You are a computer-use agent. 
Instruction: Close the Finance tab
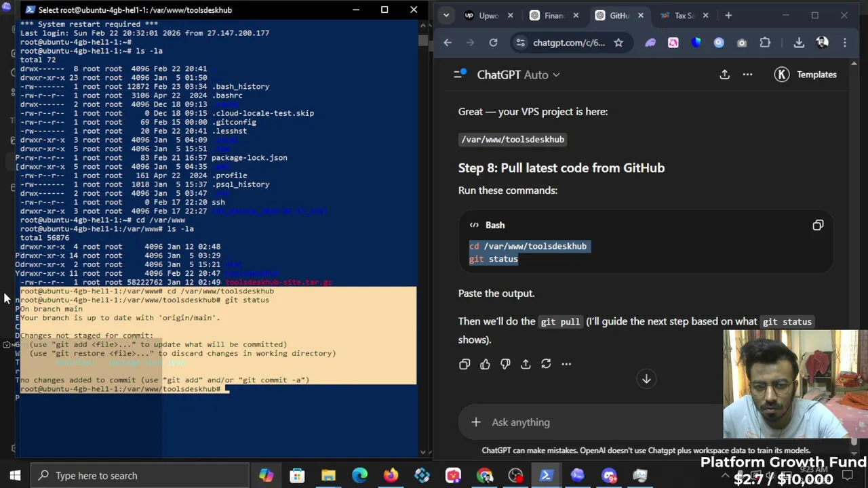(x=575, y=16)
